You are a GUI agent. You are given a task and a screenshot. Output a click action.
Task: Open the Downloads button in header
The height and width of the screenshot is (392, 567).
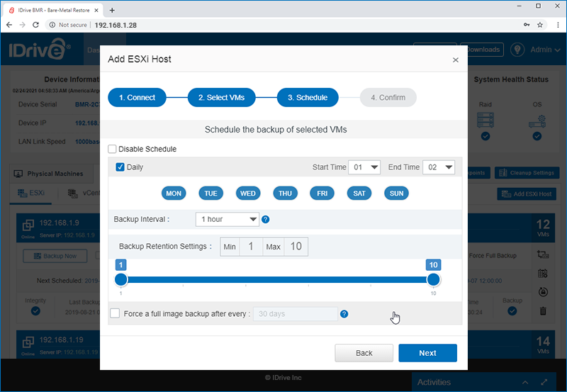[x=482, y=50]
